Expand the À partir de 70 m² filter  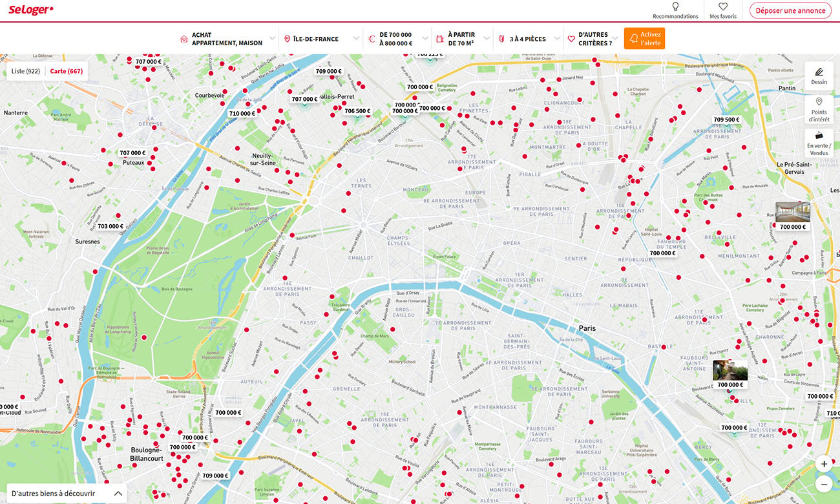[463, 39]
